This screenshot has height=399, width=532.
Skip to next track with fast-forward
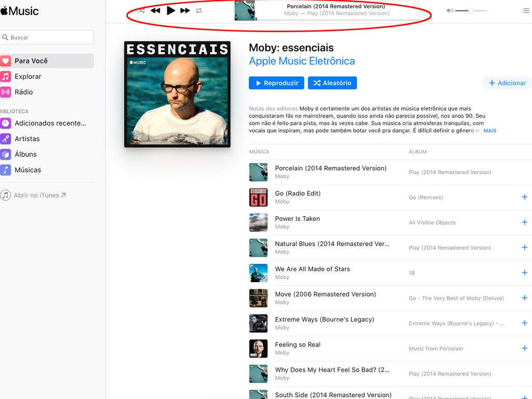point(185,10)
